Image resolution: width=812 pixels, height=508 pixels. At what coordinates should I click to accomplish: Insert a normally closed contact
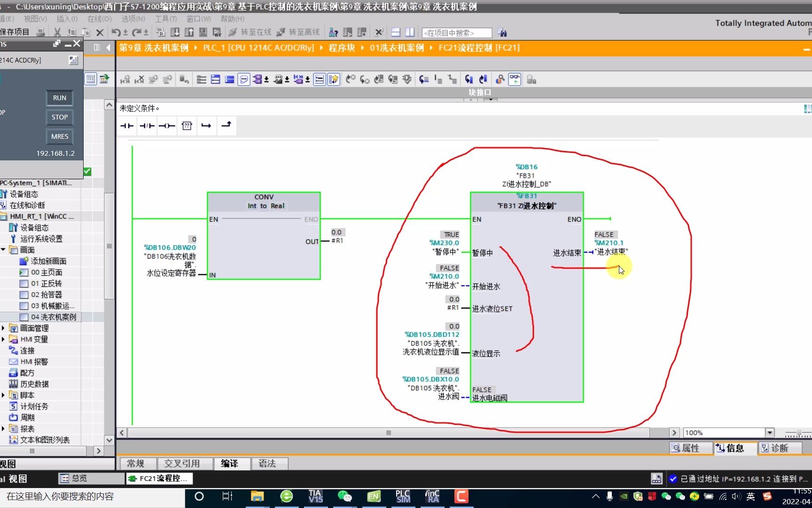pyautogui.click(x=147, y=126)
